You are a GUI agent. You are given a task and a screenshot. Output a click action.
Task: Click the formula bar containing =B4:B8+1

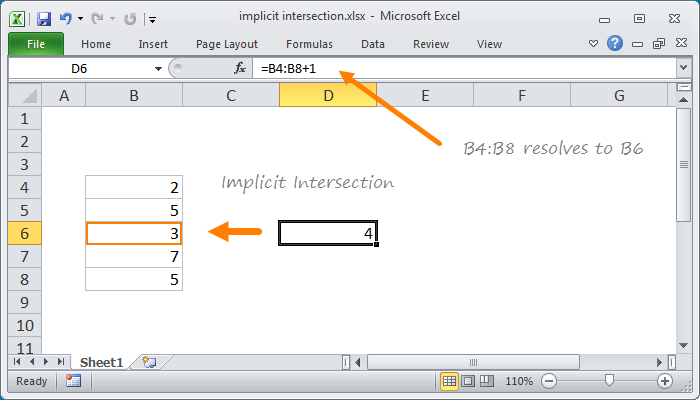pyautogui.click(x=464, y=69)
